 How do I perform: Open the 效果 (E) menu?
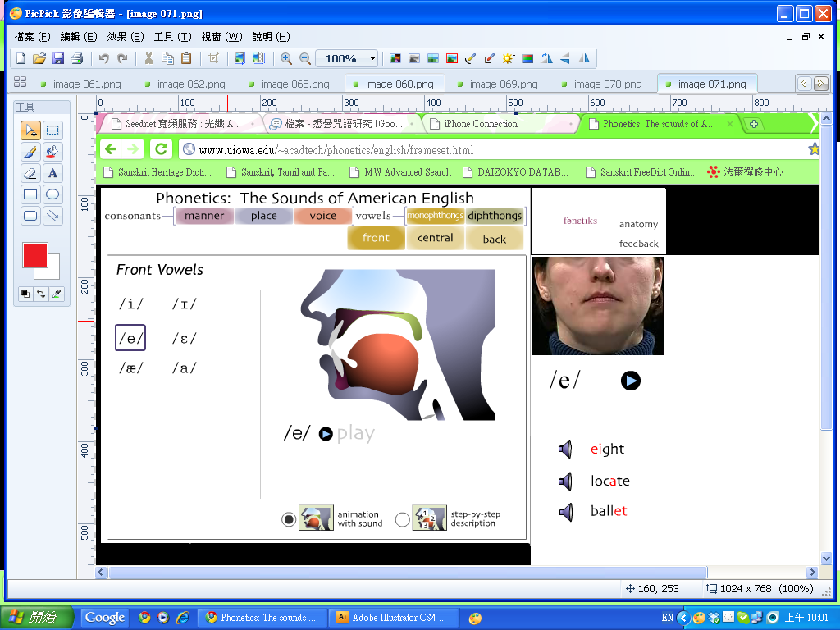(126, 37)
